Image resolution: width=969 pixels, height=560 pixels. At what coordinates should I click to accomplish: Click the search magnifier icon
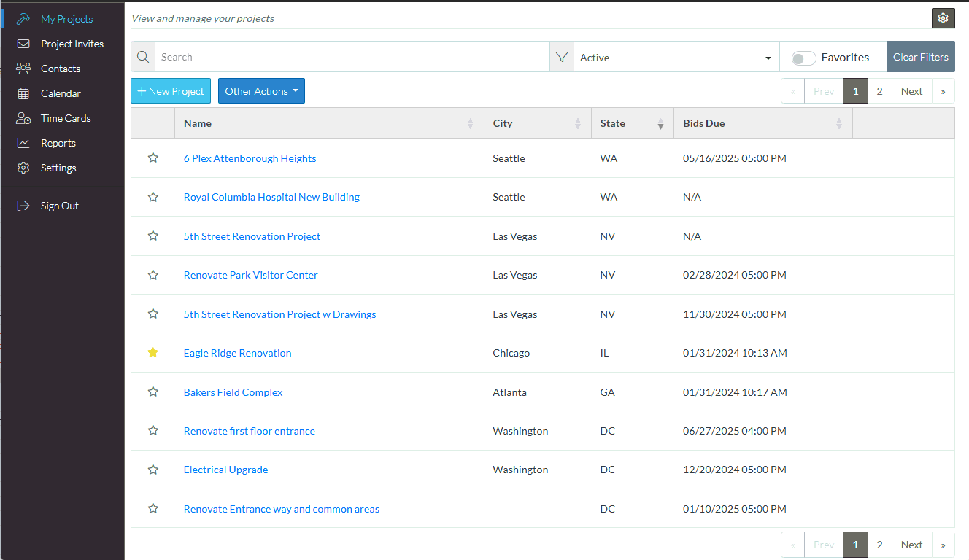143,57
